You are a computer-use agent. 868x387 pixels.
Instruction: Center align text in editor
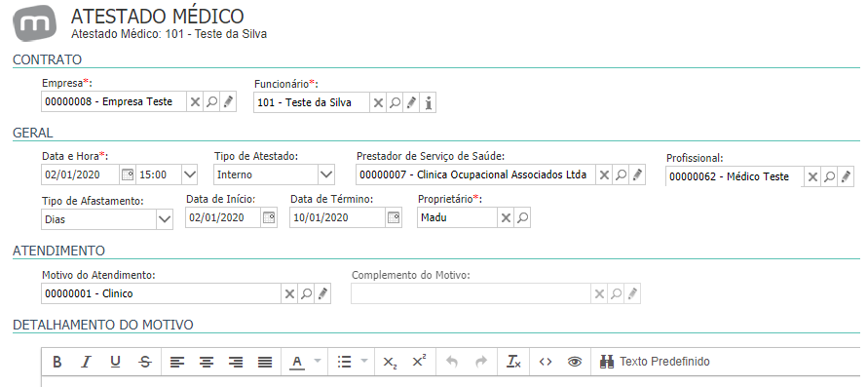point(207,362)
